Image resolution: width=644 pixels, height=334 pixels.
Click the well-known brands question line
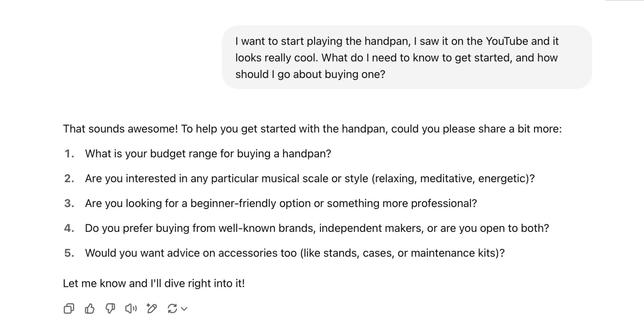pos(317,228)
